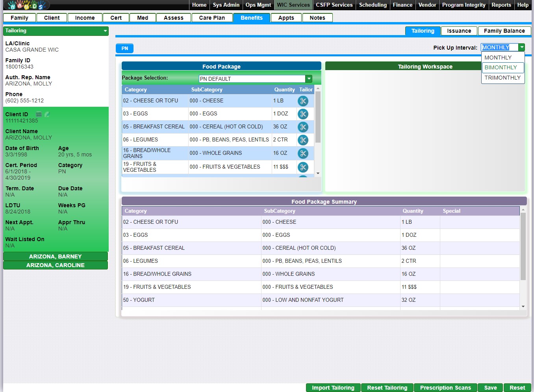The image size is (534, 392).
Task: Select family member ARIZONA, BARNEY
Action: click(56, 256)
